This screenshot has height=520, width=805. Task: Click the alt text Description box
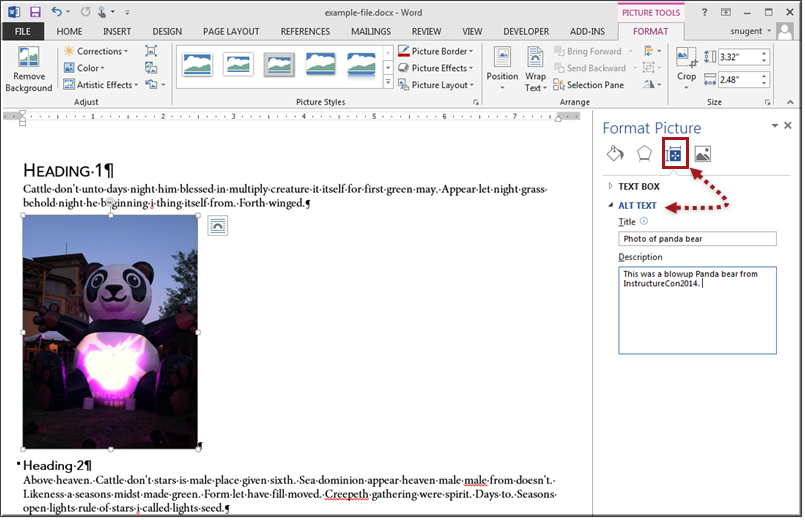click(x=697, y=310)
